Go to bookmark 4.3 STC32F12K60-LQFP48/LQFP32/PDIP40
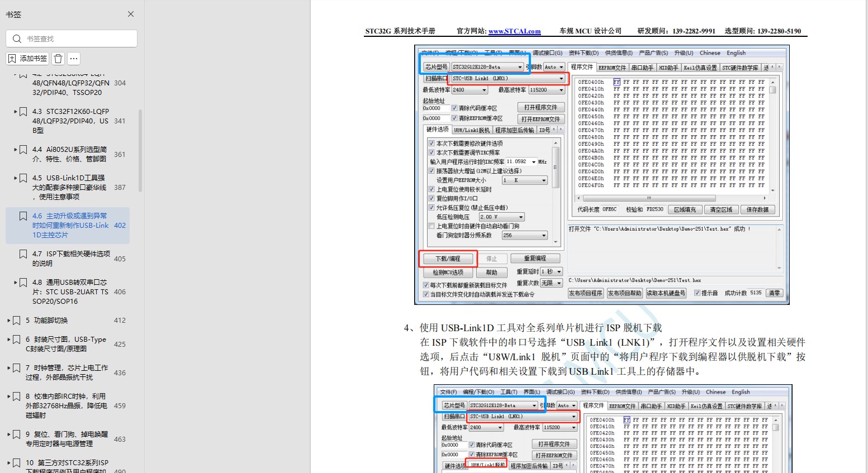Viewport: 868px width, 473px height. [70, 121]
